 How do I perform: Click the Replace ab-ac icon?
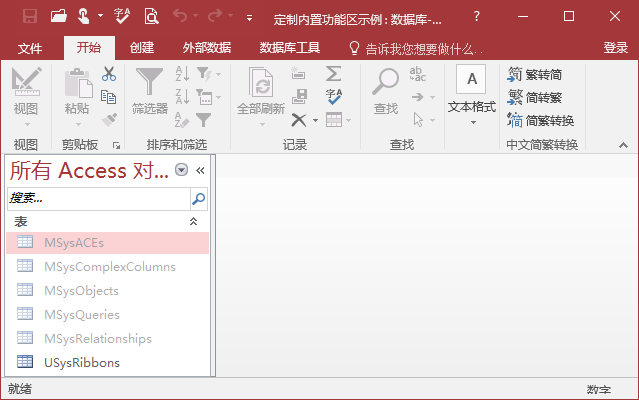click(x=418, y=74)
